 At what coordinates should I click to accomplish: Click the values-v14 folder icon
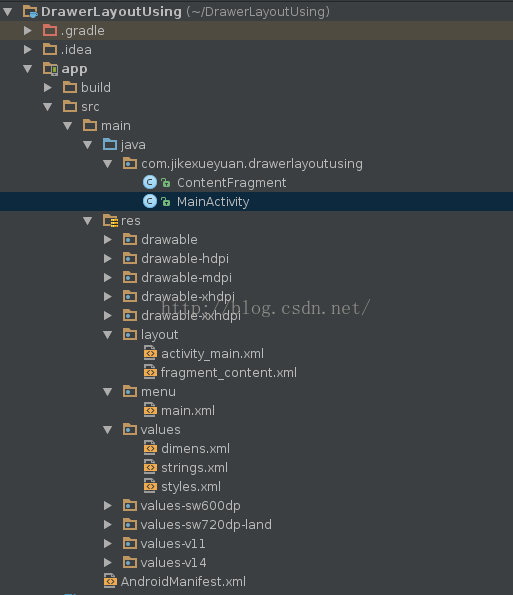click(x=130, y=562)
